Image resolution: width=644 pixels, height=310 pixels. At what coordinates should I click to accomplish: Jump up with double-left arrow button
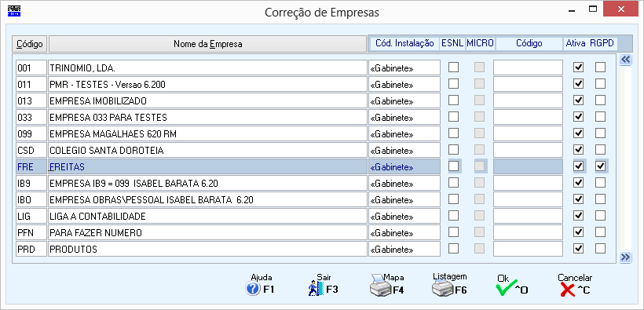tap(625, 60)
